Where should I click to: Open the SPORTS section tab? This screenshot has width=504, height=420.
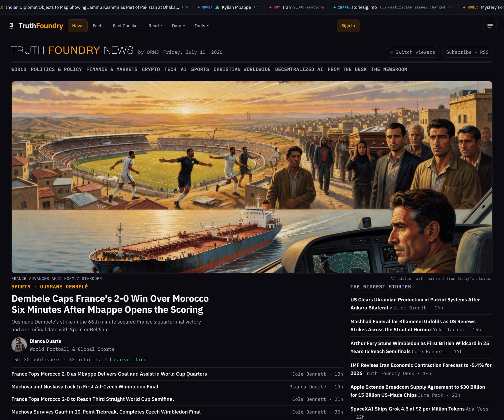[x=200, y=69]
